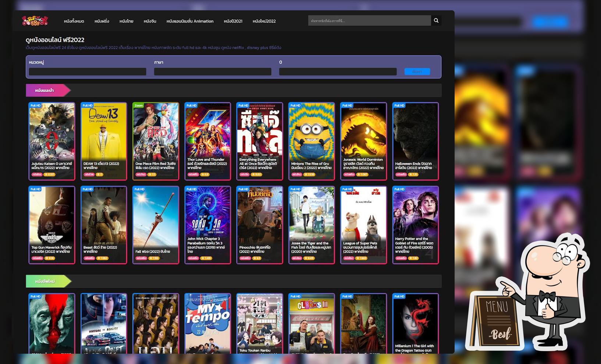Click star rating badge on DEAW 13 card
The width and height of the screenshot is (601, 364).
100,175
